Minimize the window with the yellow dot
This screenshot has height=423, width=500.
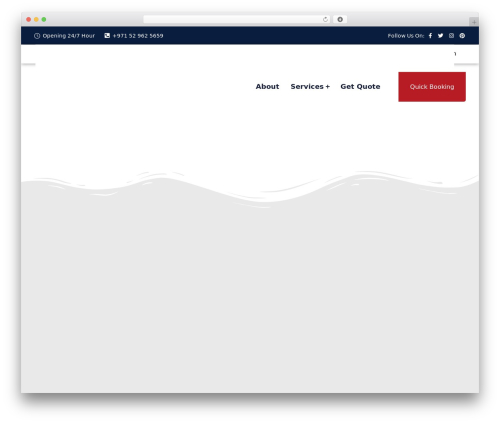36,19
